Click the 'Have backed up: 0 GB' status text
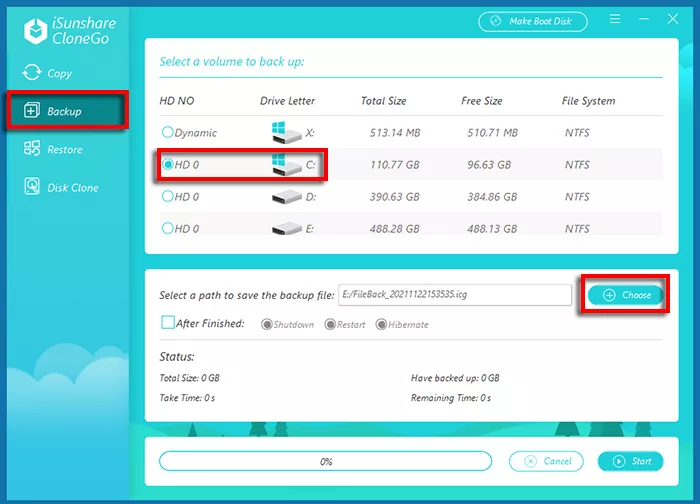This screenshot has height=504, width=700. coord(455,378)
